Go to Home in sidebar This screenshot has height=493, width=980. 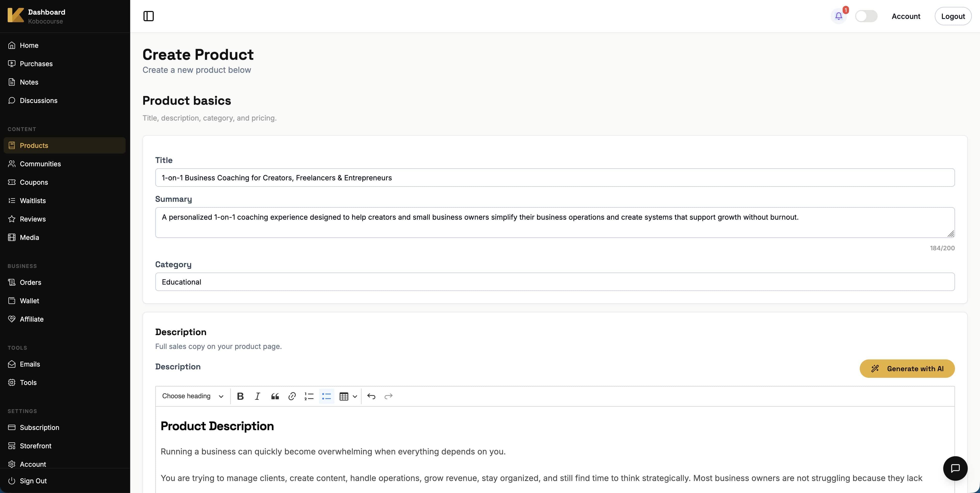click(65, 45)
